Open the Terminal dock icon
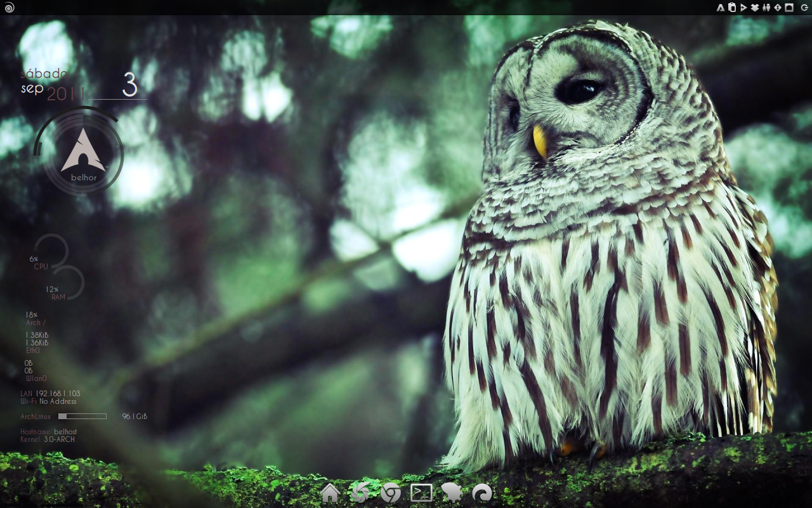The image size is (812, 508). pos(421,493)
